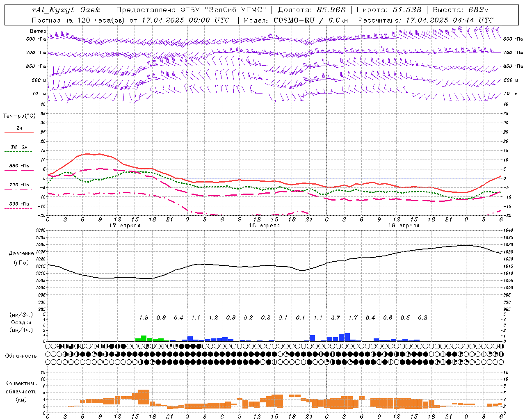Click the Тем-ра(°C) temperature panel label
Image resolution: width=525 pixels, height=420 pixels.
[19, 116]
